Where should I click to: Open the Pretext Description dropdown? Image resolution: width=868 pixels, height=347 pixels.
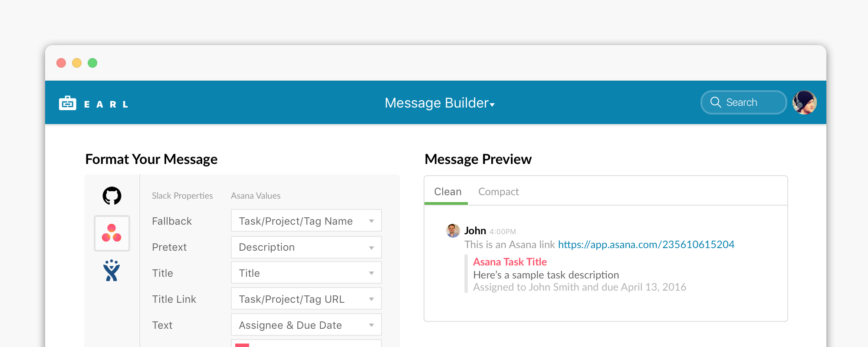(306, 247)
